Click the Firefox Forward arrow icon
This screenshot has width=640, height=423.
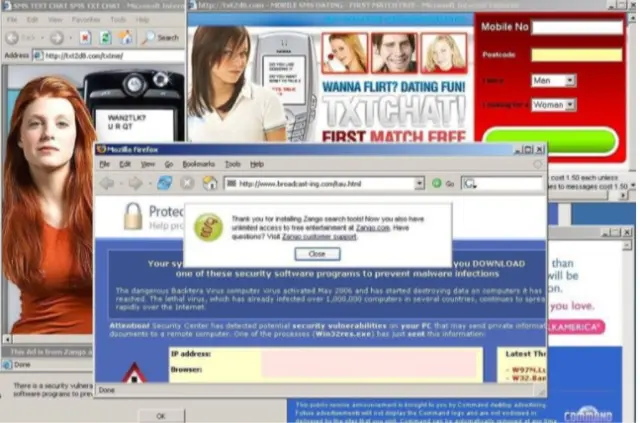pos(135,183)
